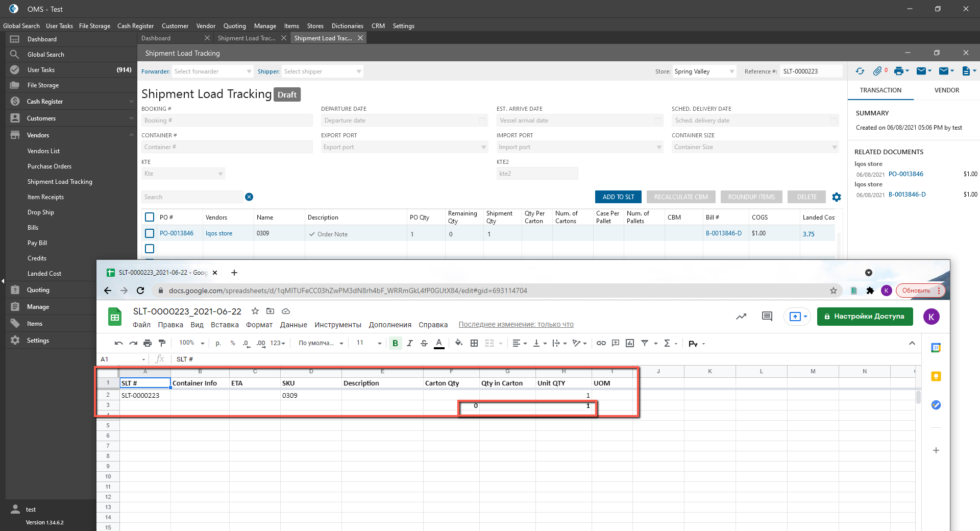
Task: Toggle the select-all checkbox in the PO # header
Action: (x=150, y=217)
